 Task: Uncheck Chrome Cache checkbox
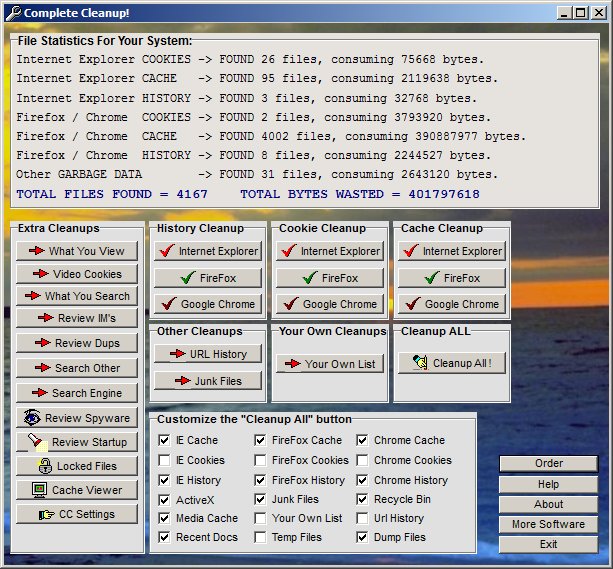pos(362,440)
